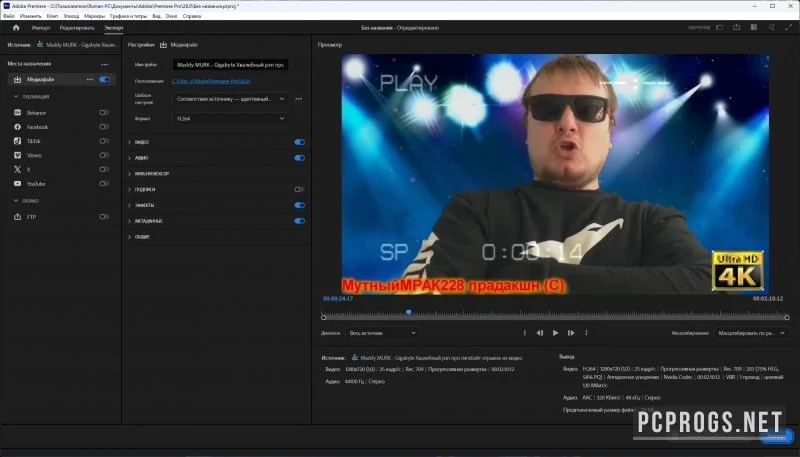The width and height of the screenshot is (800, 457).
Task: Open the destinations panel three-dot menu
Action: (x=105, y=64)
